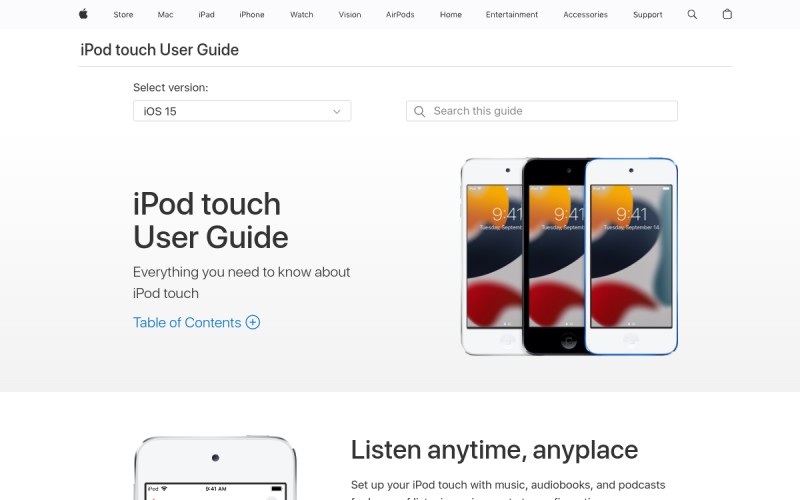Go to Support in navigation
800x500 pixels.
(647, 15)
